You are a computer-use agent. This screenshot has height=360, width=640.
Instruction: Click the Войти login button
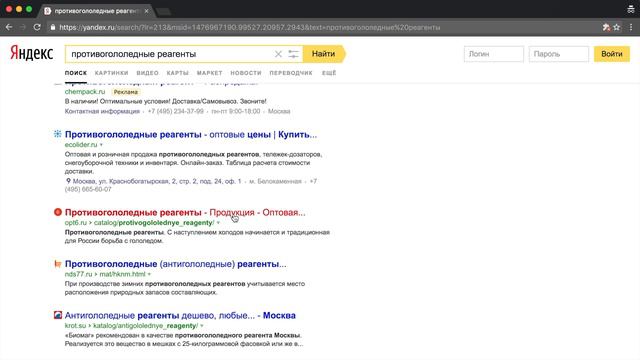[x=611, y=54]
